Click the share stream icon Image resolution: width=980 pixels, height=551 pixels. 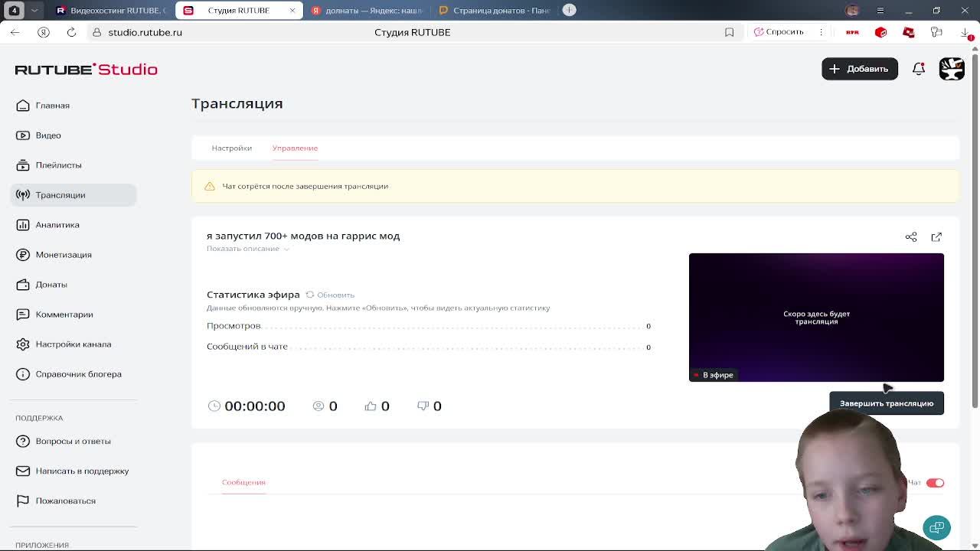tap(911, 237)
